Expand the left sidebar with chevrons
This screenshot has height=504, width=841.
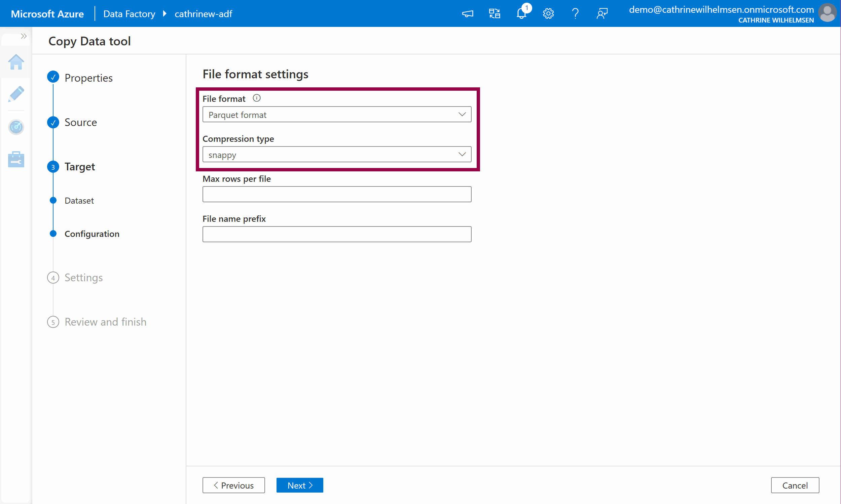click(x=24, y=36)
